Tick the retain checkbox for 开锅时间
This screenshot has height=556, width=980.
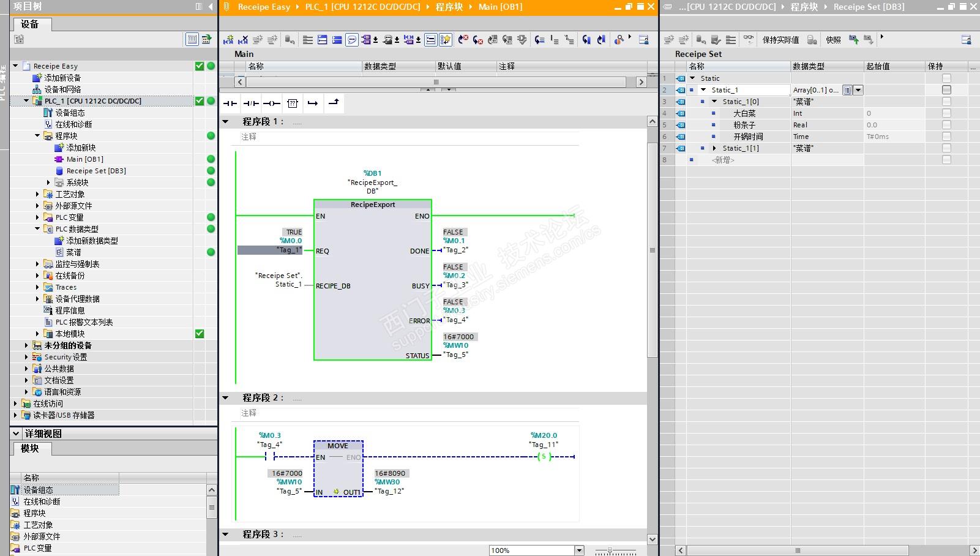[946, 137]
